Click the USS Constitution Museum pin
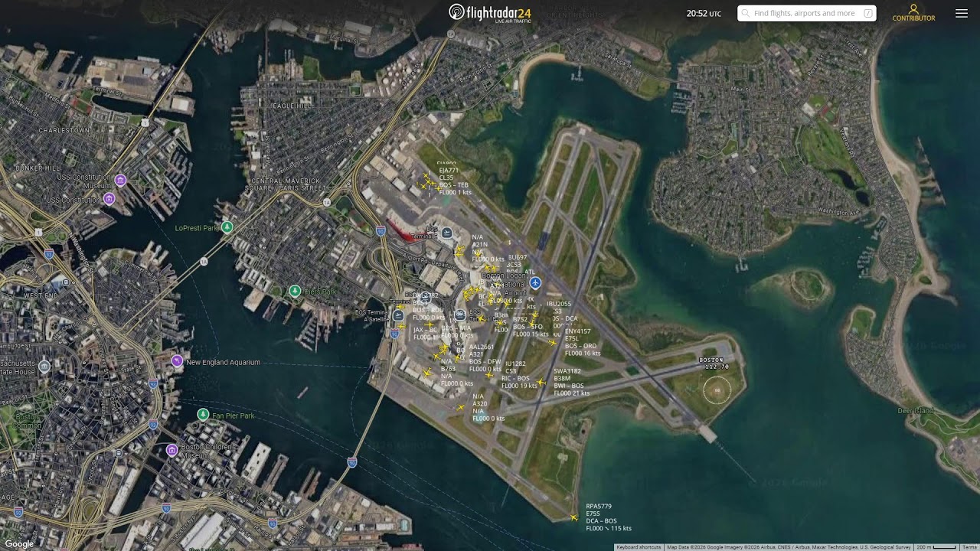 coord(120,181)
